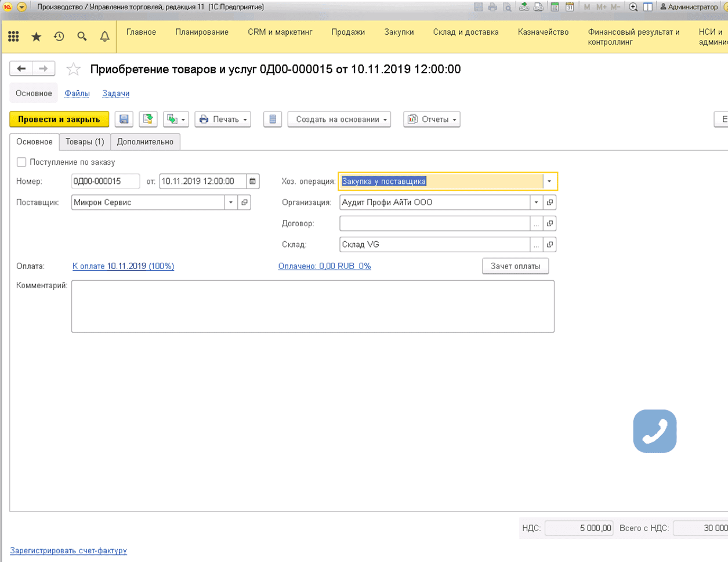
Task: Click the Склад VG field
Action: pyautogui.click(x=435, y=244)
